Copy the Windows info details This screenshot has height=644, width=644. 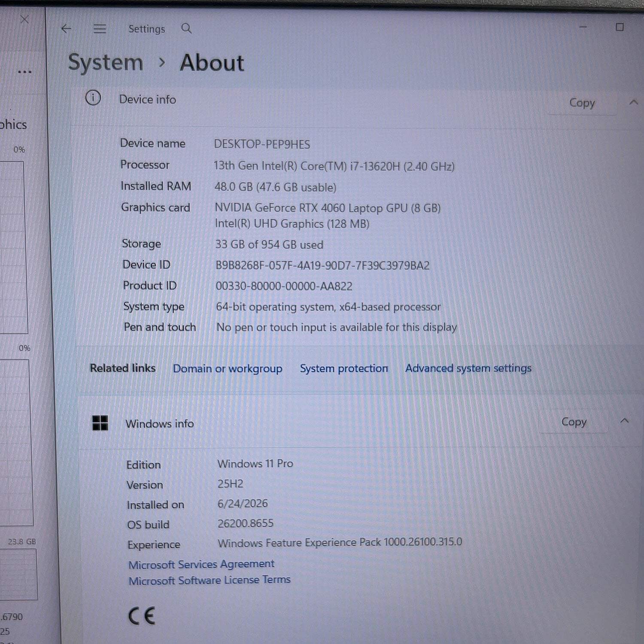click(x=574, y=422)
